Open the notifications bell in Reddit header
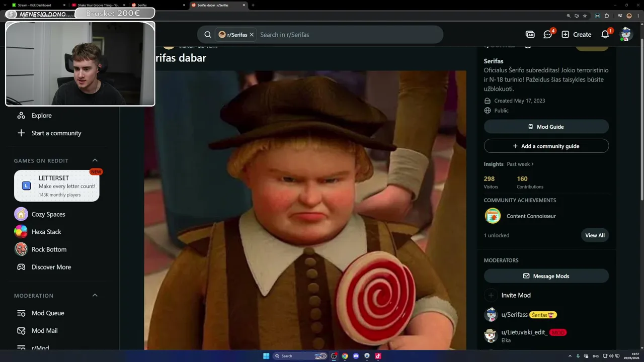Screen dimensions: 644x362 (x=605, y=35)
